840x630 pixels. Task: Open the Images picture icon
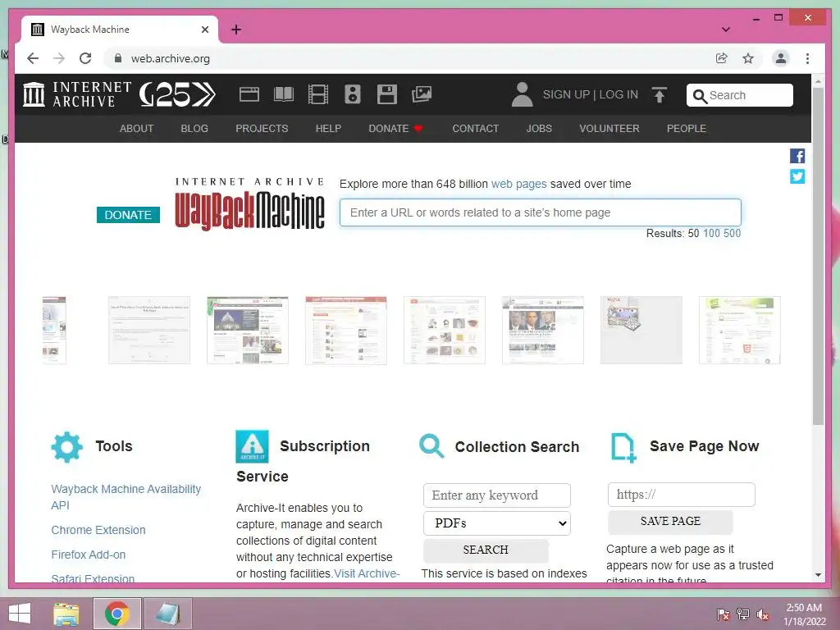click(x=422, y=94)
